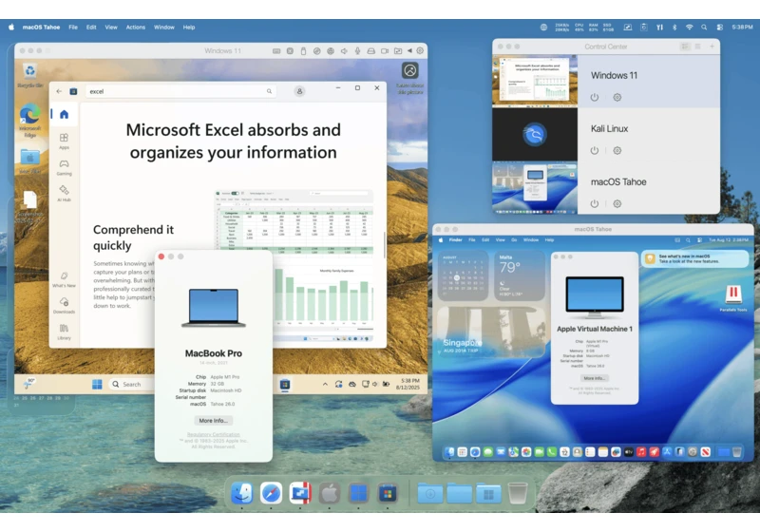This screenshot has height=532, width=760.
Task: Click the clock showing 8/12/2025 in Windows taskbar
Action: coord(408,384)
